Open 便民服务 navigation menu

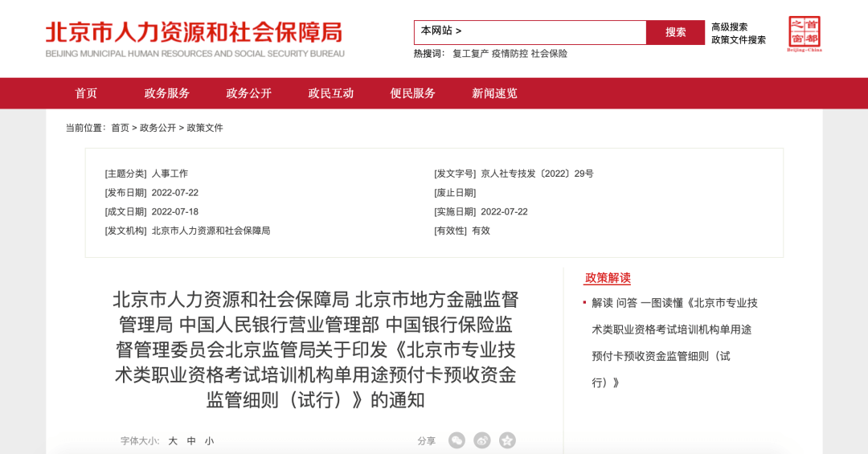click(412, 93)
